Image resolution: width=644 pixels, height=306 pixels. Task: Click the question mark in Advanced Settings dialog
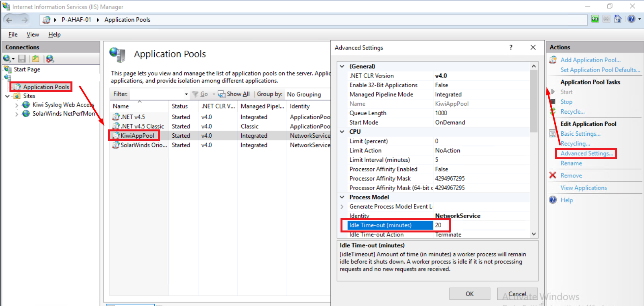coord(511,47)
